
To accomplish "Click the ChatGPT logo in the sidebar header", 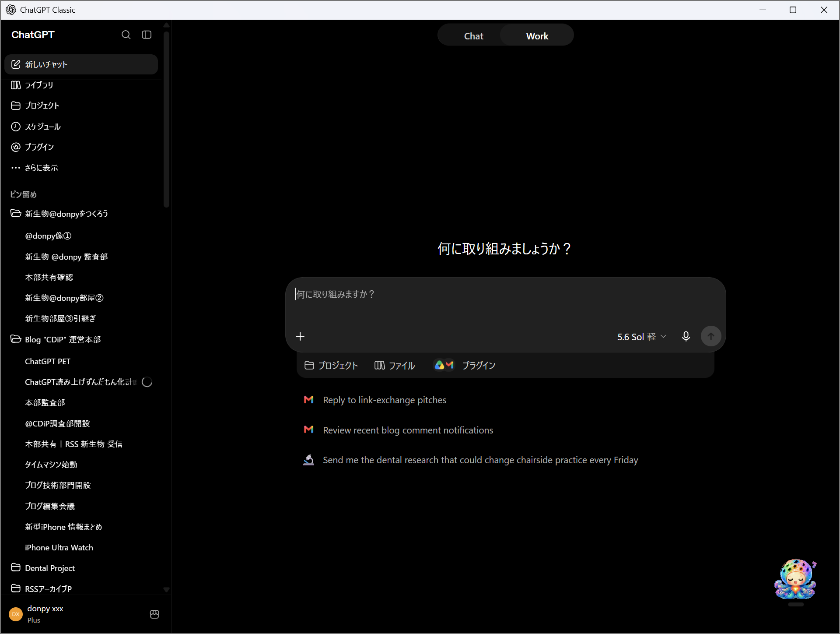I will pyautogui.click(x=33, y=35).
